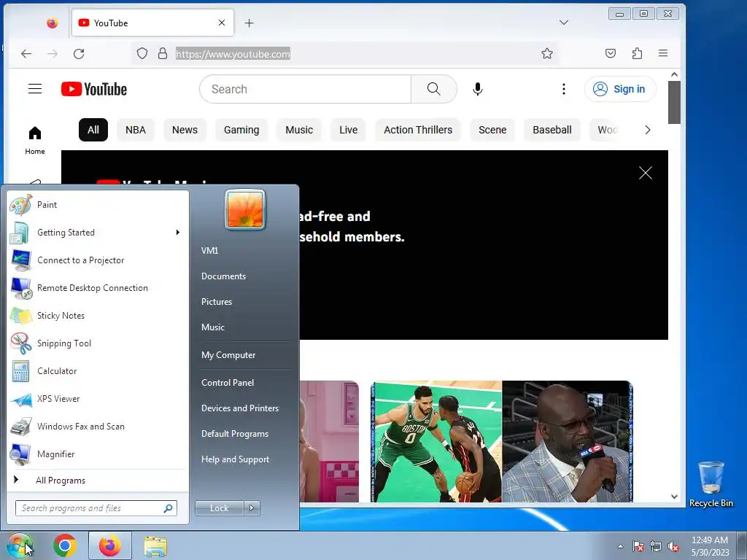The width and height of the screenshot is (747, 560).
Task: Switch to Firefox in the taskbar
Action: coord(109,545)
